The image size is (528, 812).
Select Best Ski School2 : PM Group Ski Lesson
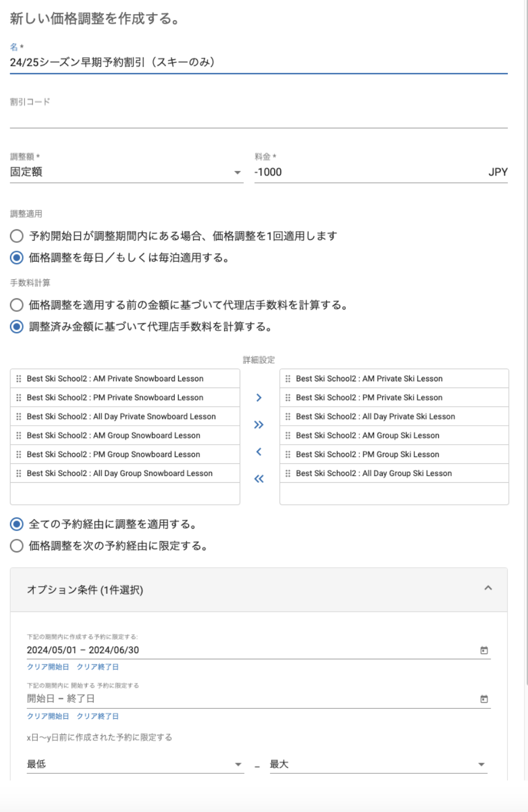[394, 454]
